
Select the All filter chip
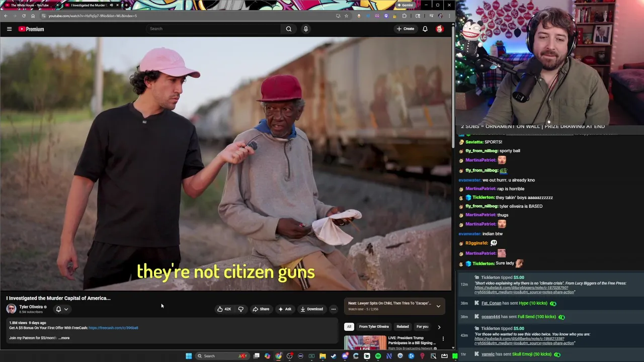point(349,327)
